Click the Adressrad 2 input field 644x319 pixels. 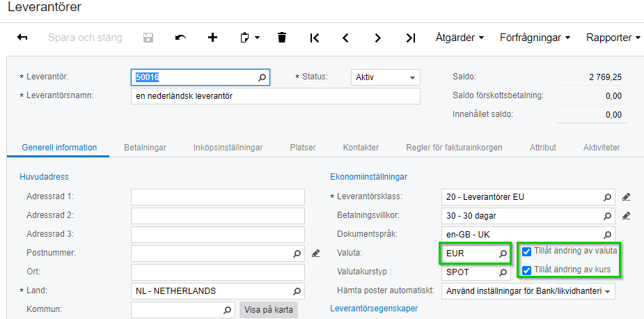point(218,216)
